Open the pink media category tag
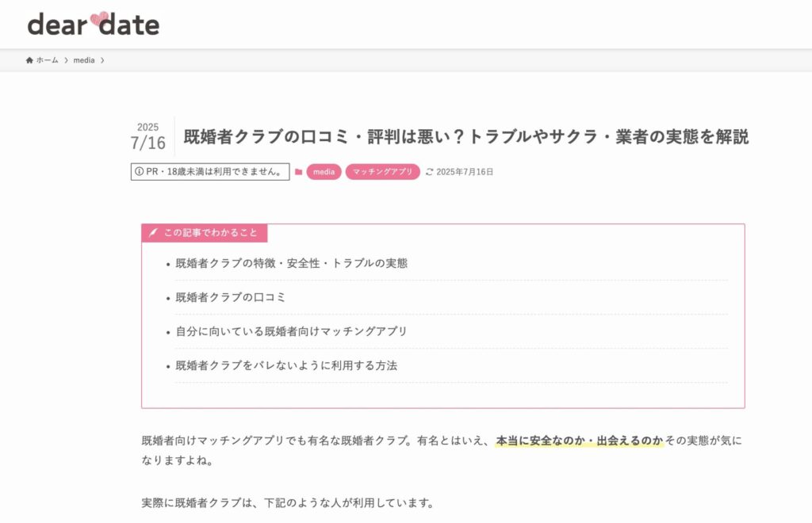Screen dimensions: 812x523 coord(324,172)
